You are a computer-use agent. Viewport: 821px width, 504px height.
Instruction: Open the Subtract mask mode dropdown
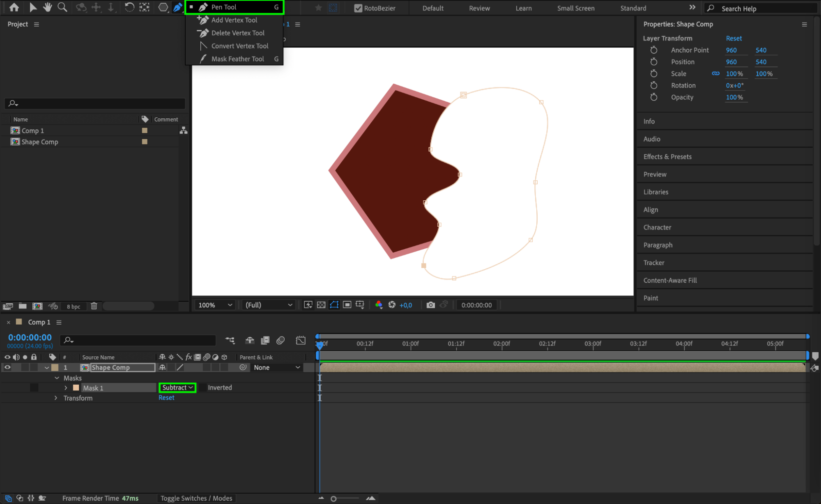[x=177, y=387]
